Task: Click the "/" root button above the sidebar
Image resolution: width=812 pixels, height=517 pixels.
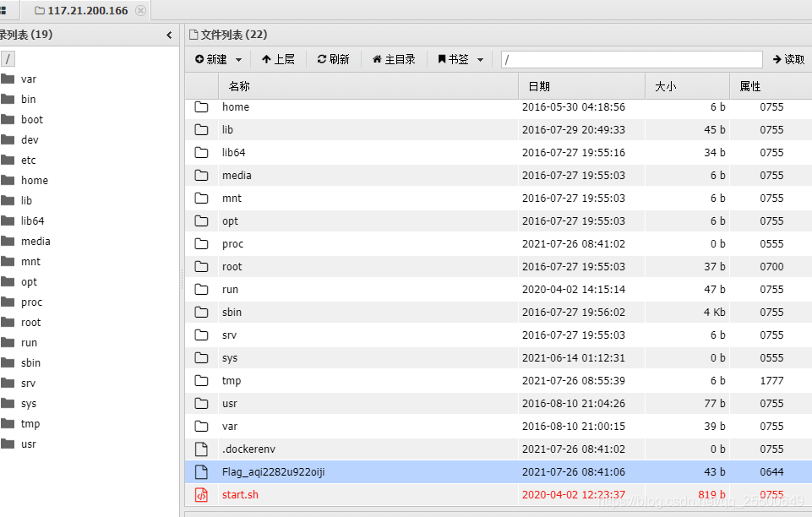Action: 8,58
